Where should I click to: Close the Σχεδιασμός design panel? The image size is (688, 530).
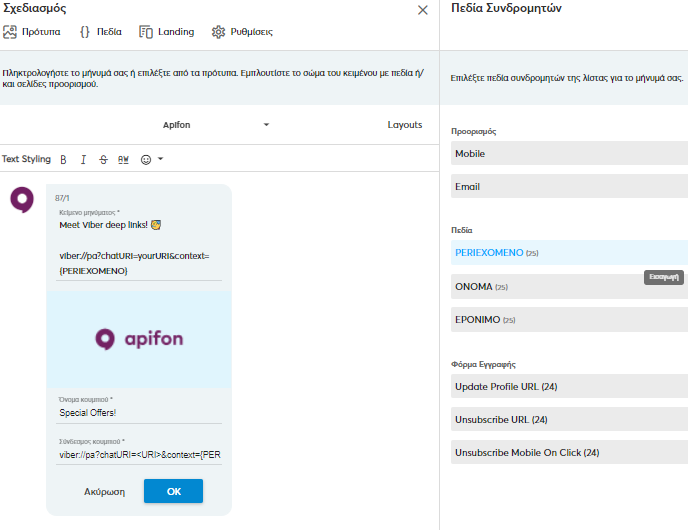pyautogui.click(x=423, y=10)
